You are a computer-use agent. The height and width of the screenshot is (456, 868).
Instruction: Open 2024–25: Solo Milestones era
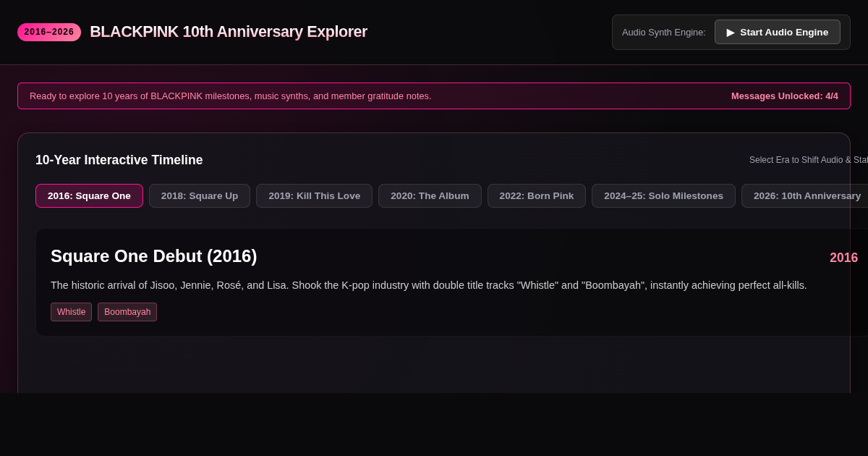[x=663, y=195]
